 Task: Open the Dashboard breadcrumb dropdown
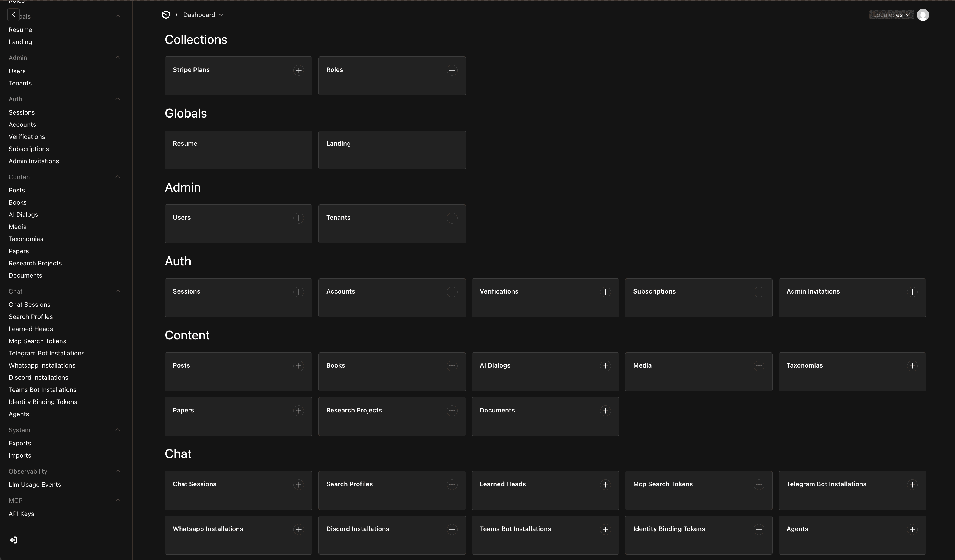point(203,15)
